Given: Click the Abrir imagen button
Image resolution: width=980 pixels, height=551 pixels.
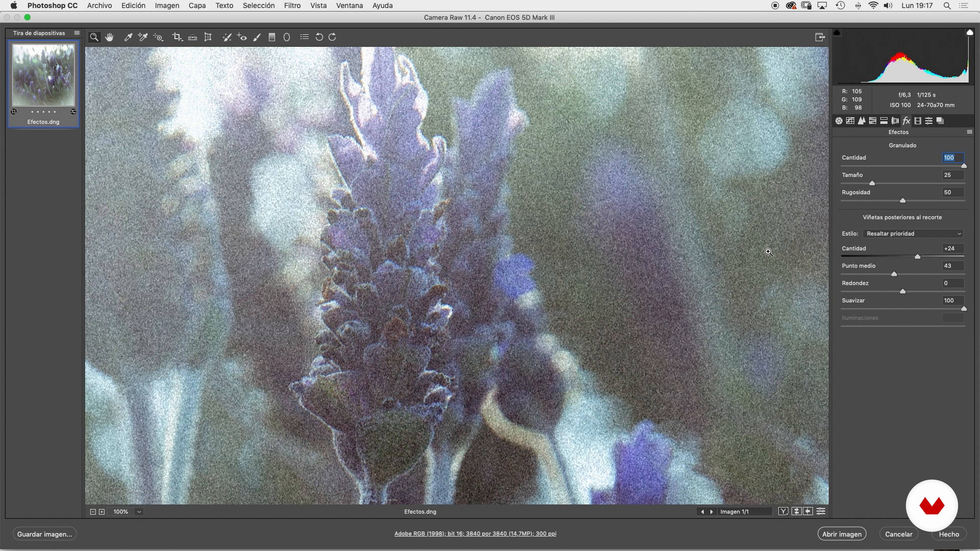Looking at the screenshot, I should 841,534.
